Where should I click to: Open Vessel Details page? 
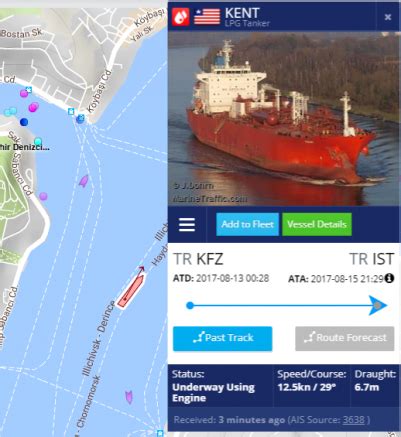click(x=317, y=224)
